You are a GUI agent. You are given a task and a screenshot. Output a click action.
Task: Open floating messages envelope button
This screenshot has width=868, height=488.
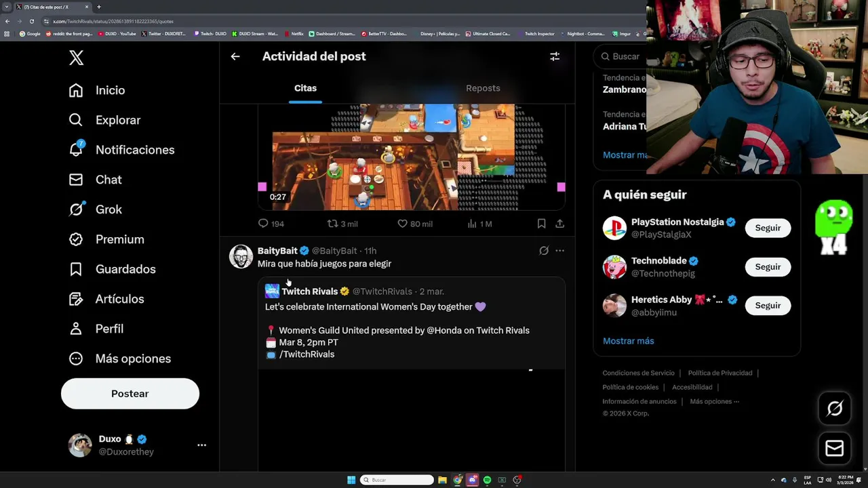(835, 448)
